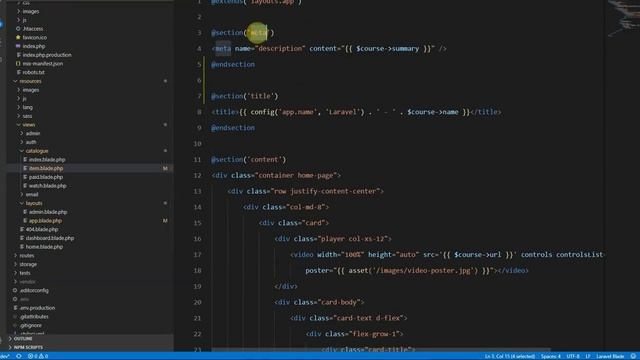Click the feedback smiley icon in status bar
640x360 pixels.
tap(633, 356)
